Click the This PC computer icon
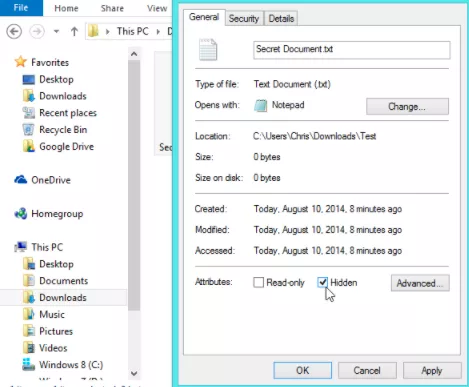 click(21, 247)
